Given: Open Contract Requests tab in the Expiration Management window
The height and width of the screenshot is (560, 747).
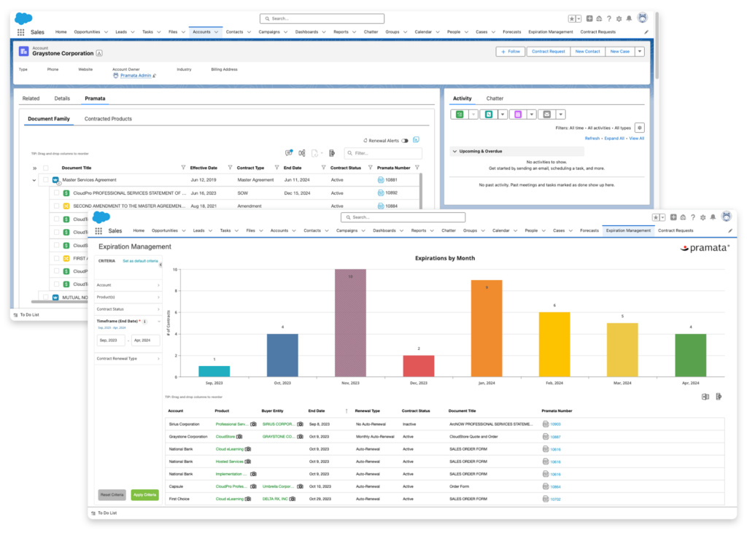Looking at the screenshot, I should pyautogui.click(x=676, y=230).
